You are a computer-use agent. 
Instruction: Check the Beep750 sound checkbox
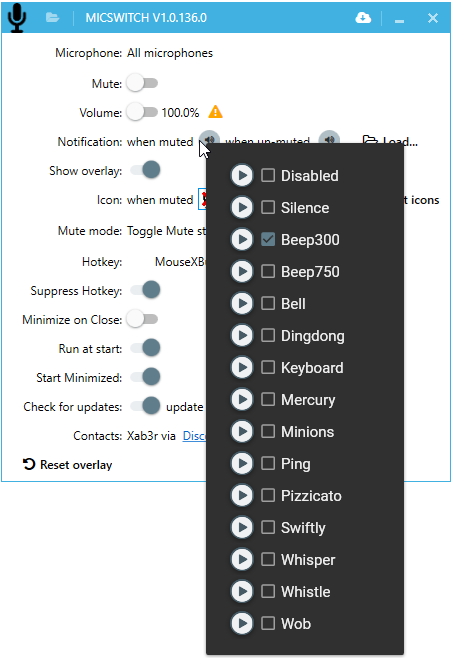tap(268, 272)
